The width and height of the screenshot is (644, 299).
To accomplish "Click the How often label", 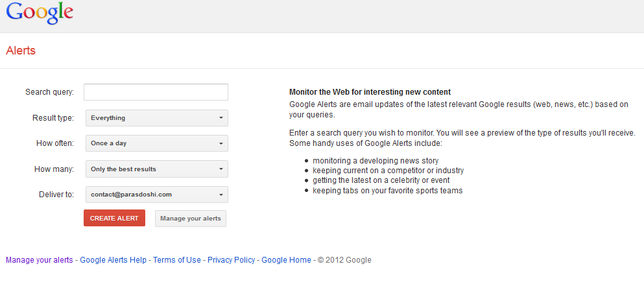I will coord(55,143).
